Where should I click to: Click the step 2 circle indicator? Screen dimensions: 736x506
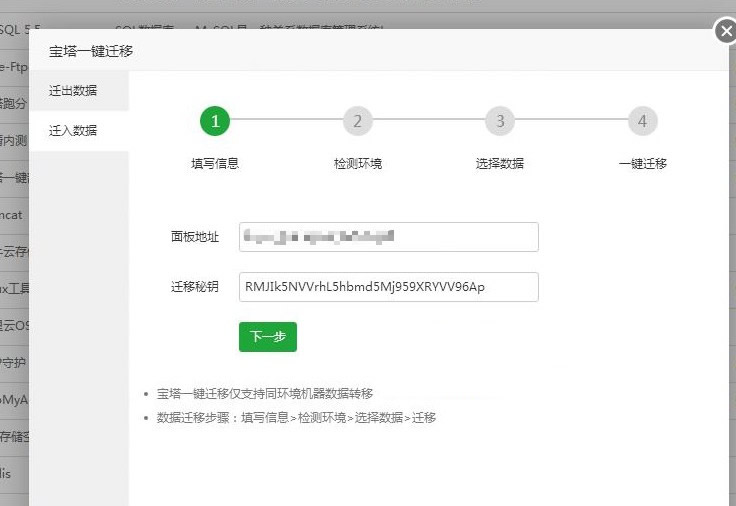357,122
